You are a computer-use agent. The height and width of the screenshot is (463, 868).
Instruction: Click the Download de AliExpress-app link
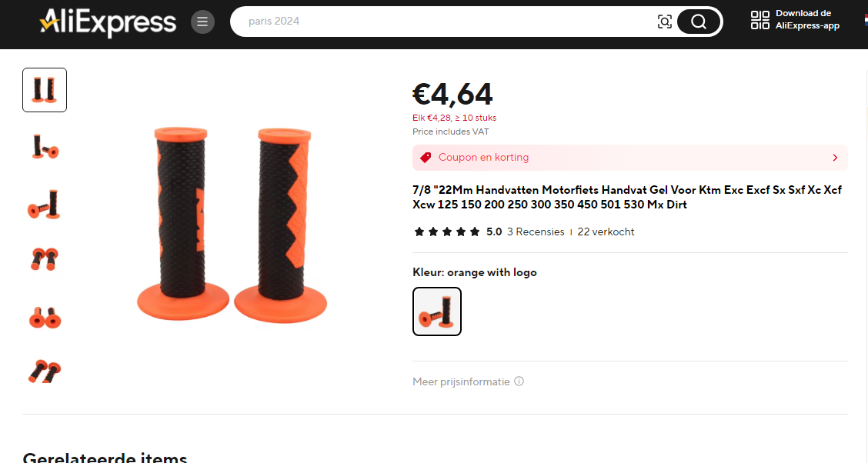tap(807, 19)
